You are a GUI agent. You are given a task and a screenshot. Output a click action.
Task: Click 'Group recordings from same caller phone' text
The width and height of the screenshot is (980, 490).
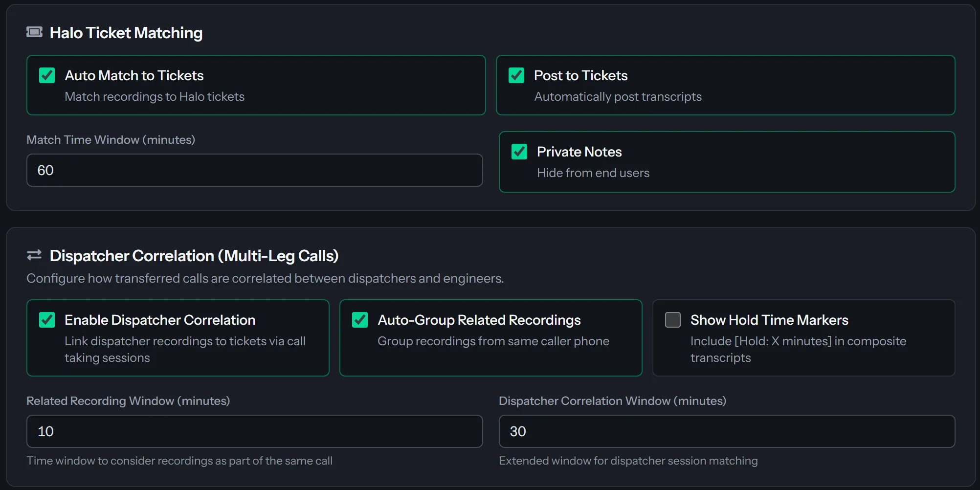point(493,341)
